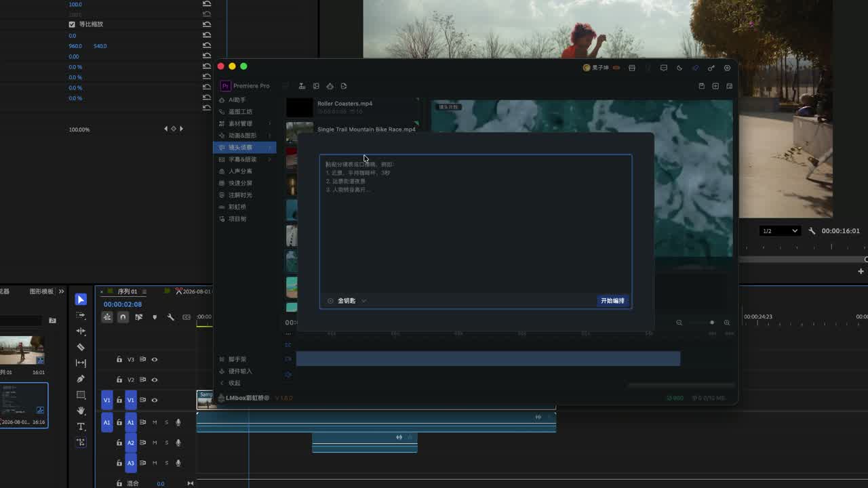Expand the 动画&图形 sidebar submenu
This screenshot has height=488, width=868.
(270, 136)
